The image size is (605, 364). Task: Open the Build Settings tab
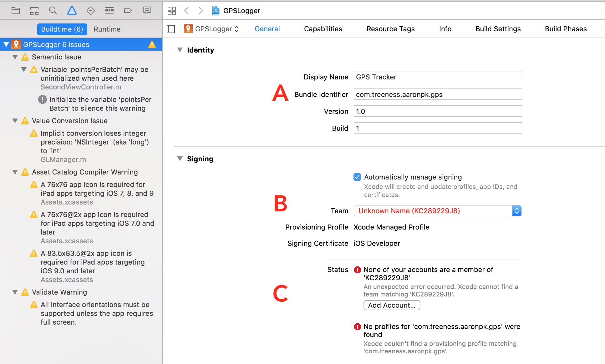coord(498,29)
